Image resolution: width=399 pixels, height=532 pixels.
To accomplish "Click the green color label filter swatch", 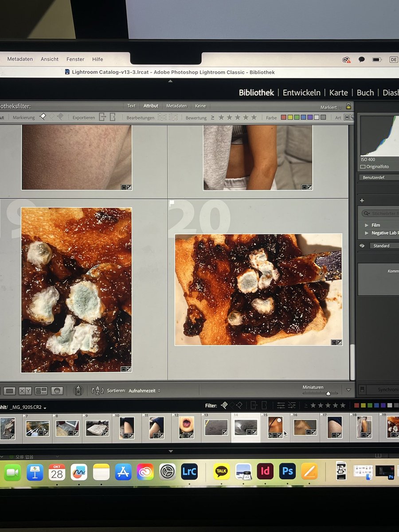I will [x=297, y=117].
